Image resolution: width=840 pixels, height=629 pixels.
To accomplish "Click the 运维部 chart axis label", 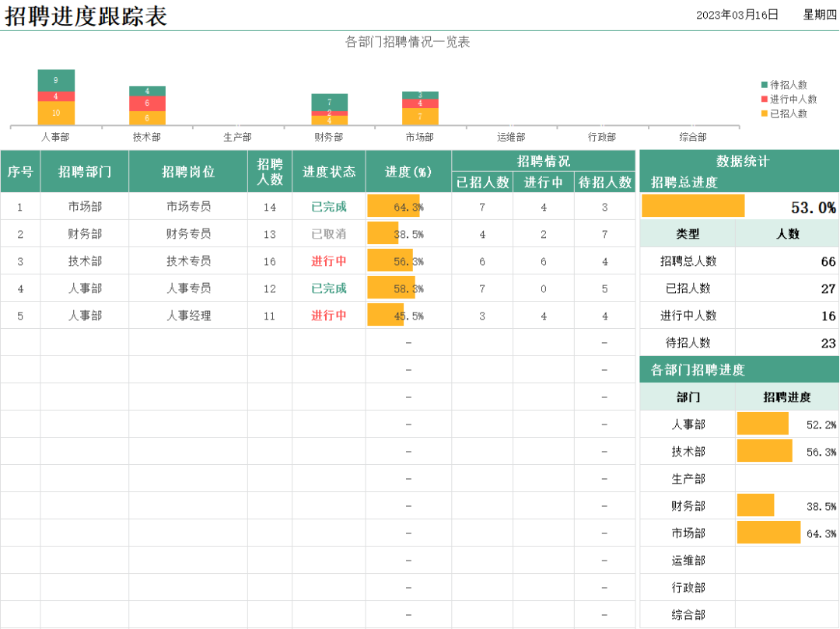I will pos(511,137).
